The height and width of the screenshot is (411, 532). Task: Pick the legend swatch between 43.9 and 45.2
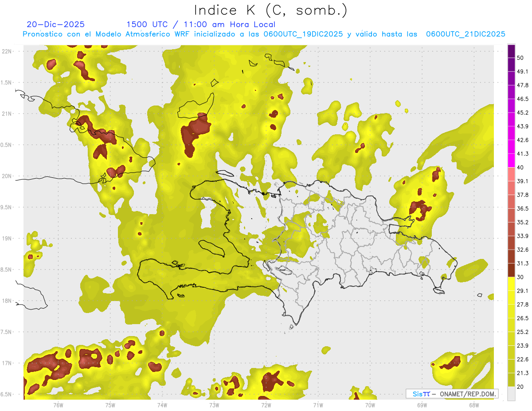[x=512, y=119]
